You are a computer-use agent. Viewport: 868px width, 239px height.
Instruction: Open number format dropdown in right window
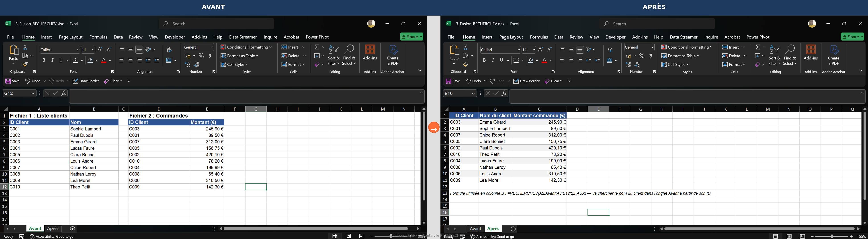(652, 47)
